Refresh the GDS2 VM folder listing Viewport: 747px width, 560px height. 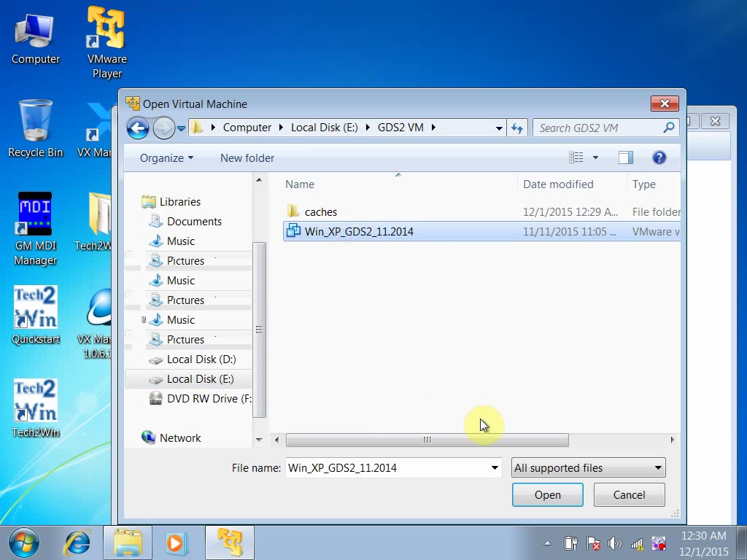tap(517, 128)
